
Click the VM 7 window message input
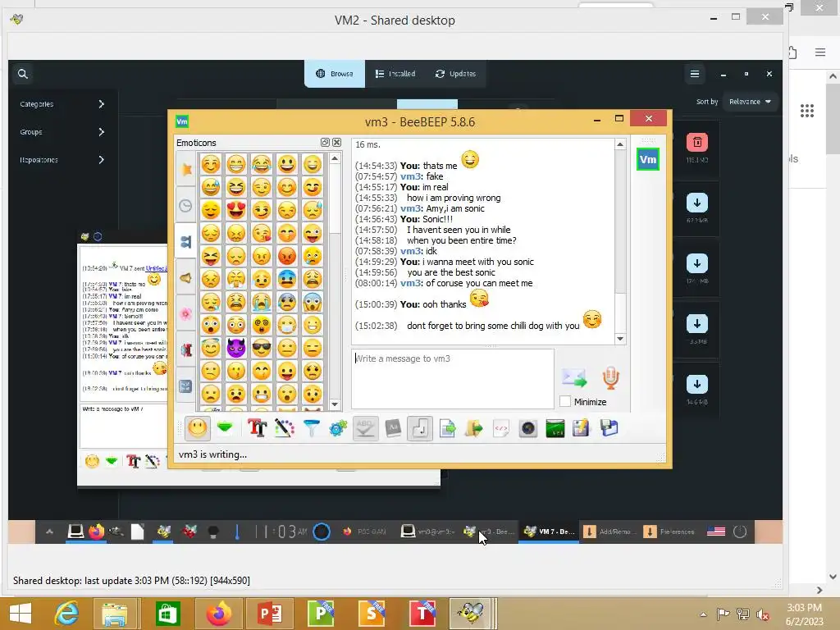point(123,426)
